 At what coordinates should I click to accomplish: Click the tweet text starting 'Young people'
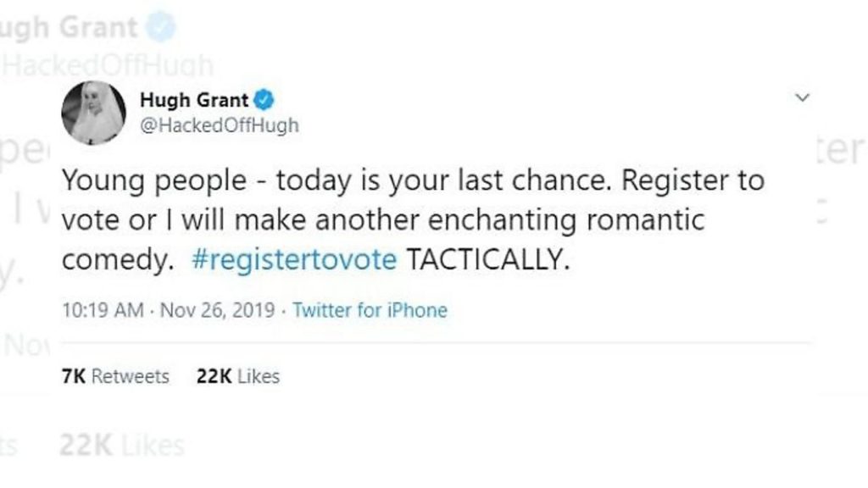(x=413, y=219)
